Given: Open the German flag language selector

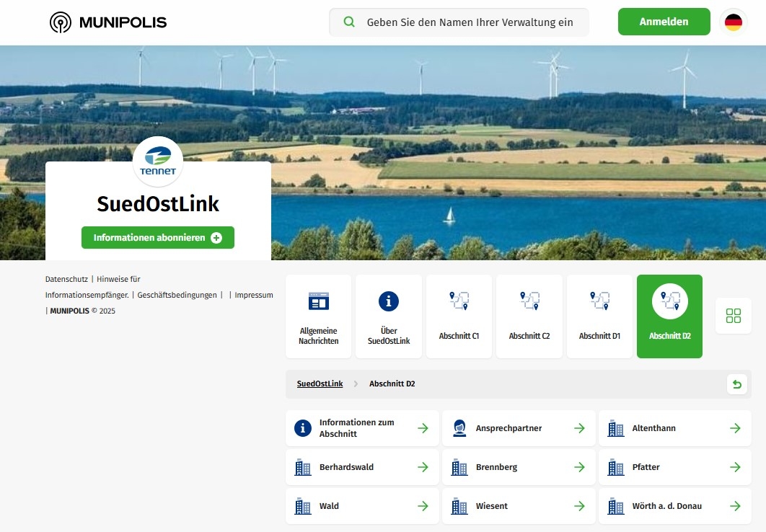Looking at the screenshot, I should (x=734, y=22).
